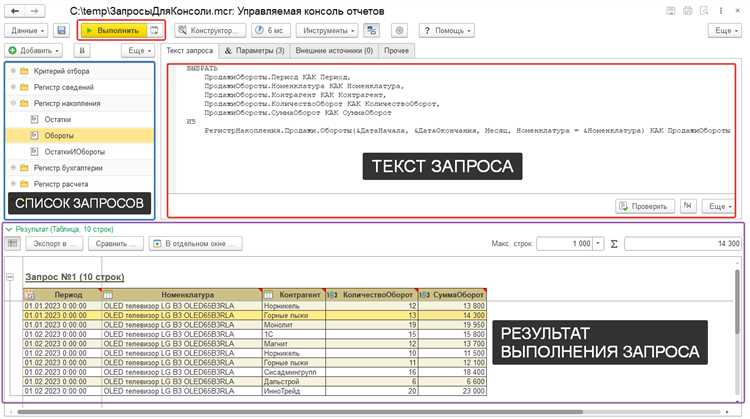Click the back navigation arrow
This screenshot has width=750, height=419.
pos(15,11)
